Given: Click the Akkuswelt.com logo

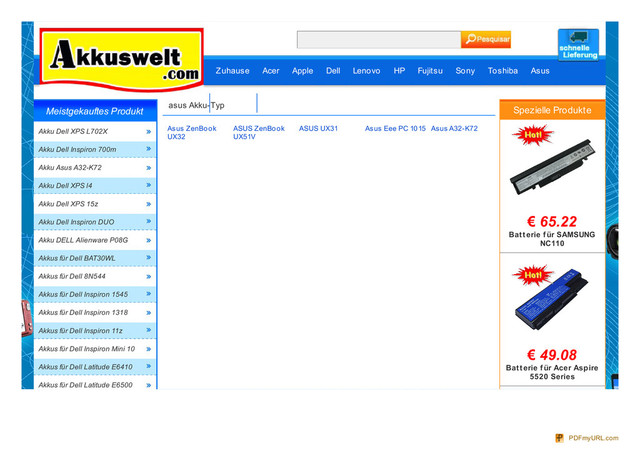Looking at the screenshot, I should tap(122, 59).
